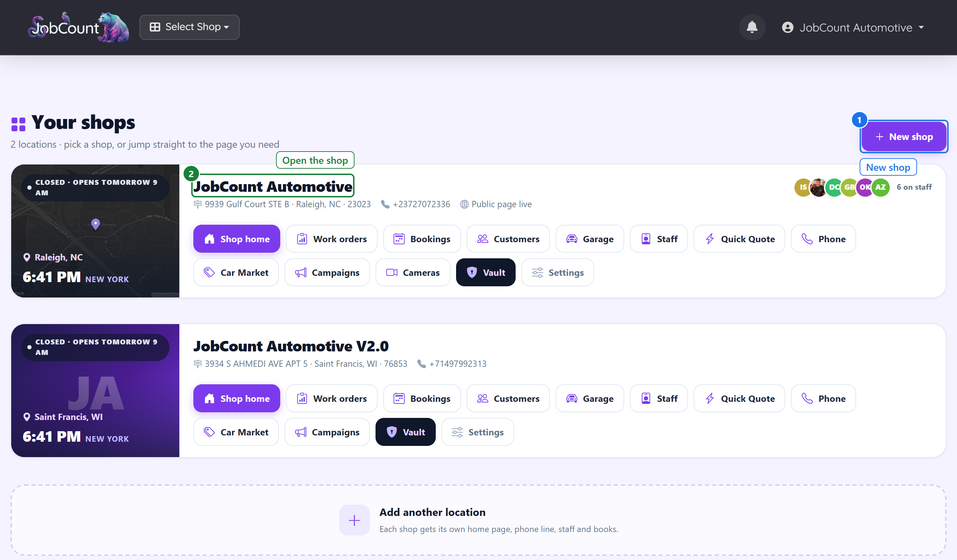This screenshot has width=957, height=560.
Task: Open Cameras for the Raleigh shop
Action: (x=413, y=272)
